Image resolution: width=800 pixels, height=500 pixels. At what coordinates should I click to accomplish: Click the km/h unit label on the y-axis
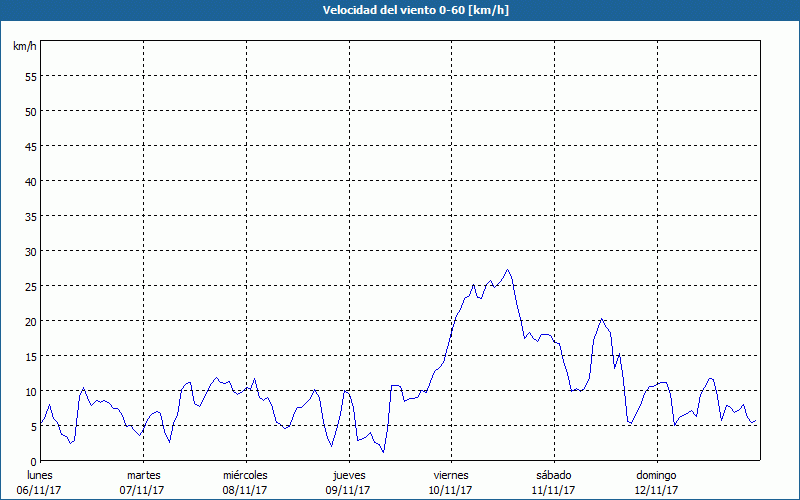(24, 47)
